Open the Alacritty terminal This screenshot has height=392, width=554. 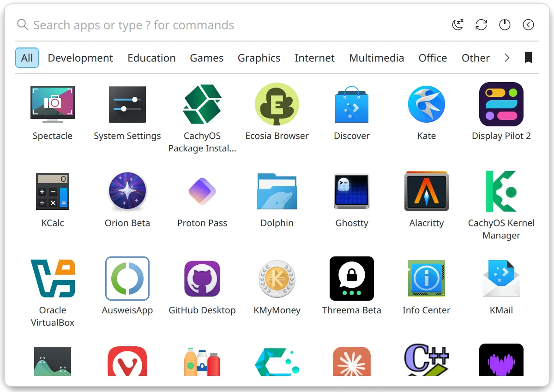pyautogui.click(x=427, y=191)
